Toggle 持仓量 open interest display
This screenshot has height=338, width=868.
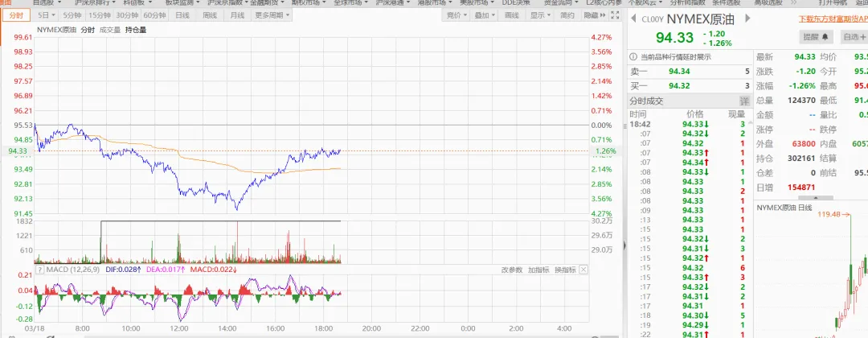[x=136, y=30]
